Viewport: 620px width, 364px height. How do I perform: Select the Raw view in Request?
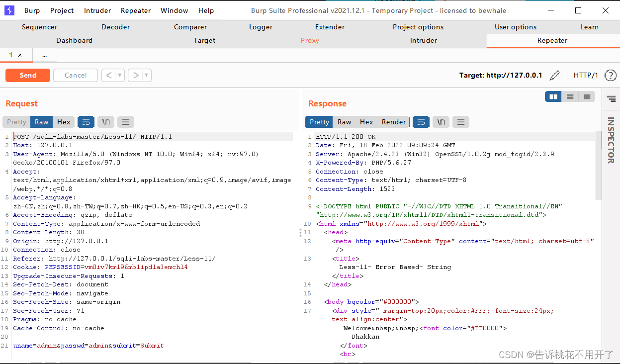point(42,122)
